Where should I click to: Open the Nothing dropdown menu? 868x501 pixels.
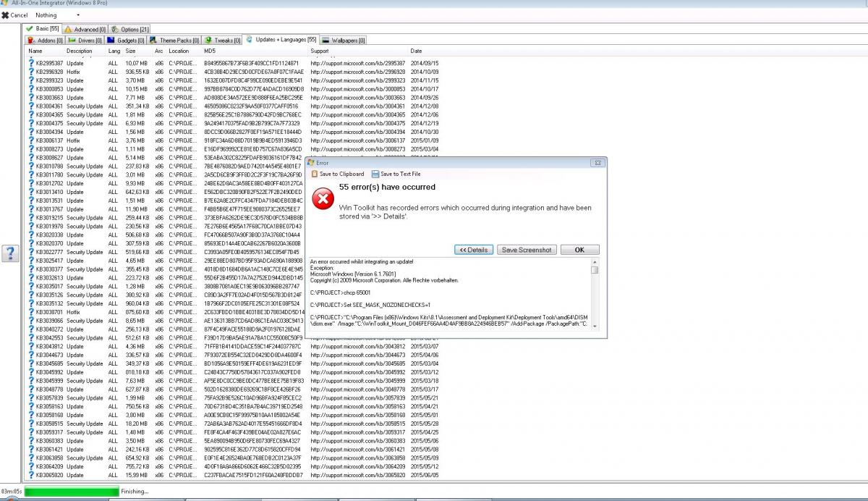click(x=46, y=15)
